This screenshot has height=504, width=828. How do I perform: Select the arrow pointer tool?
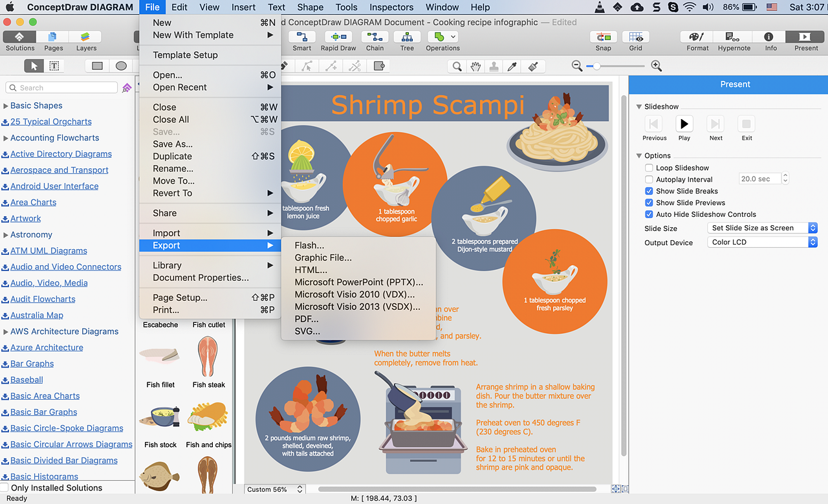[x=34, y=66]
